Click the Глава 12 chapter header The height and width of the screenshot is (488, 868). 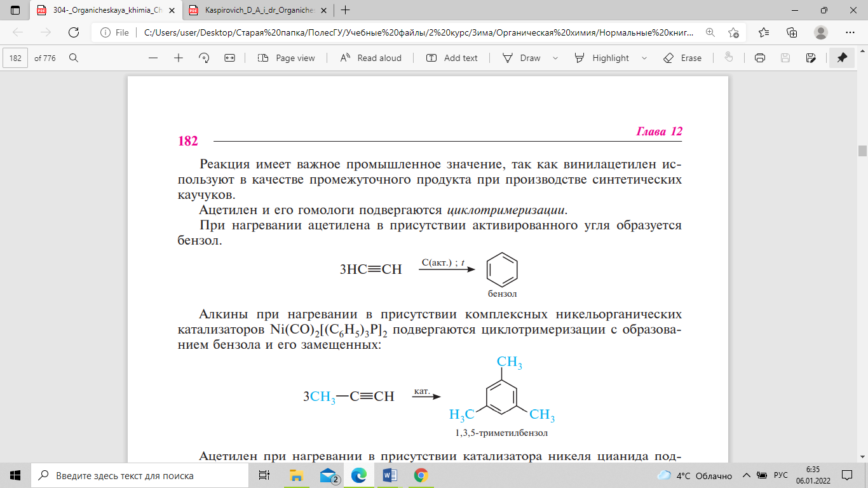tap(659, 132)
